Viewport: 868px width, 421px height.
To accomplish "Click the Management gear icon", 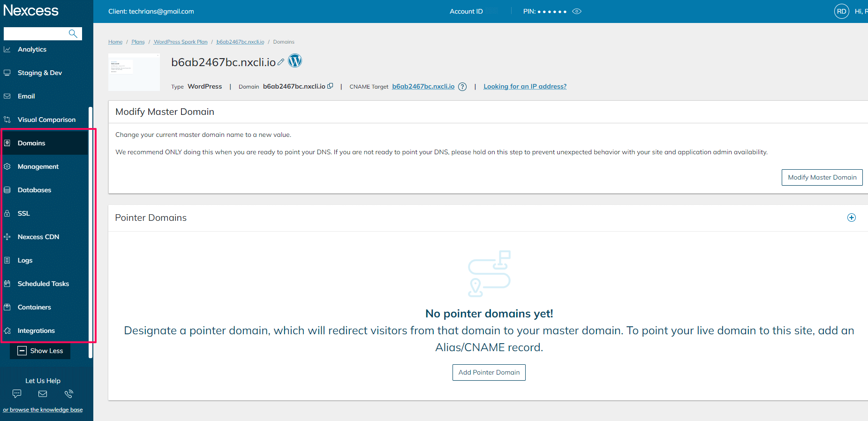I will (7, 166).
